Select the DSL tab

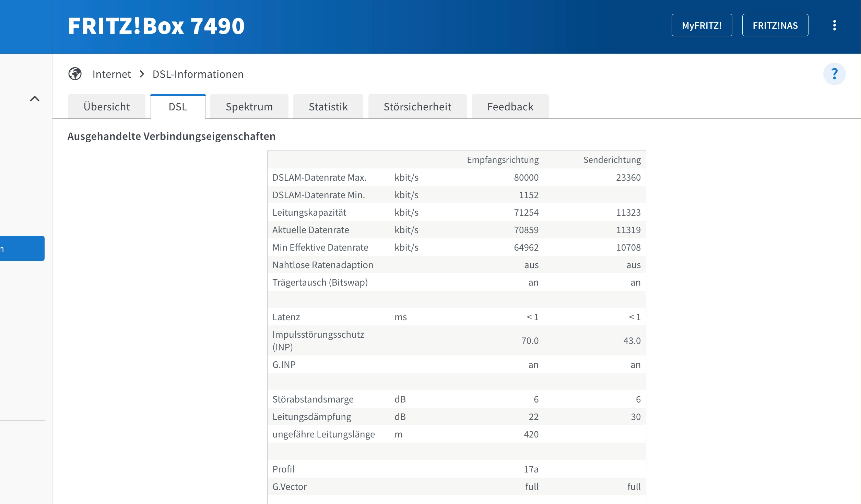(x=178, y=107)
